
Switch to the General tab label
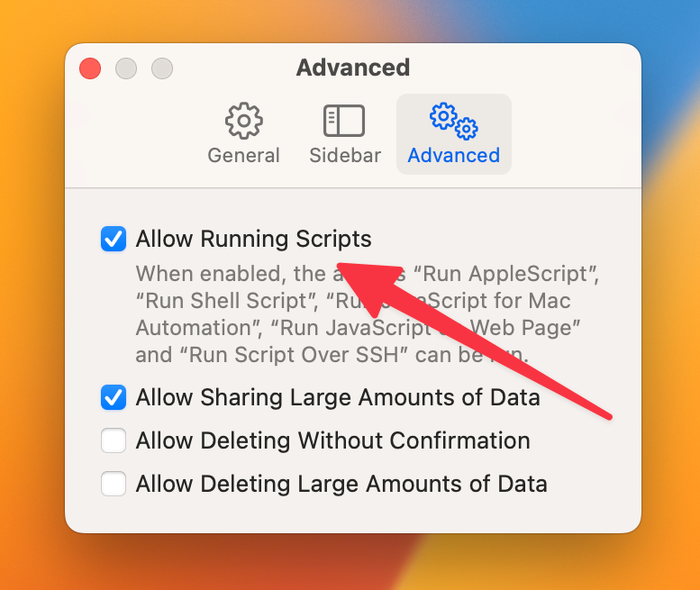click(243, 155)
